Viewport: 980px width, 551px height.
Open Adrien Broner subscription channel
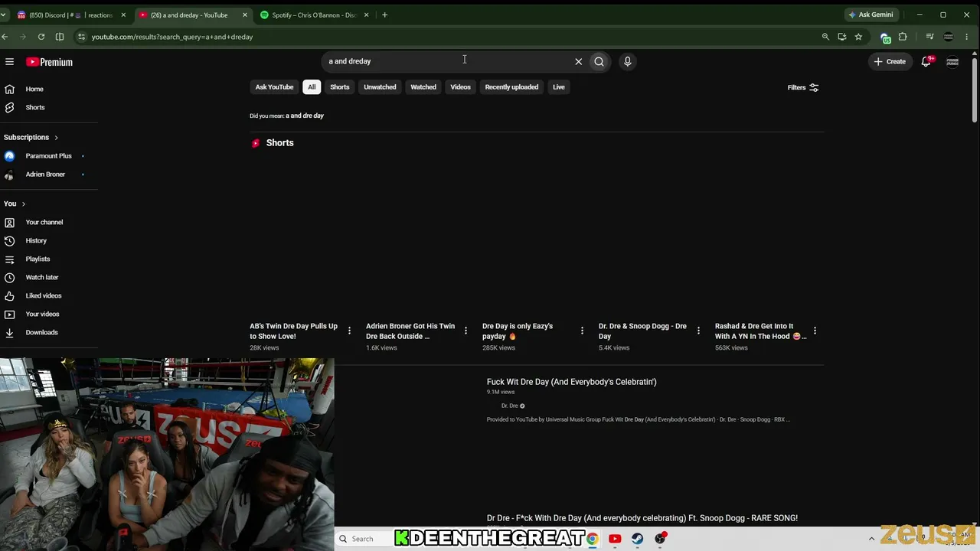click(45, 174)
